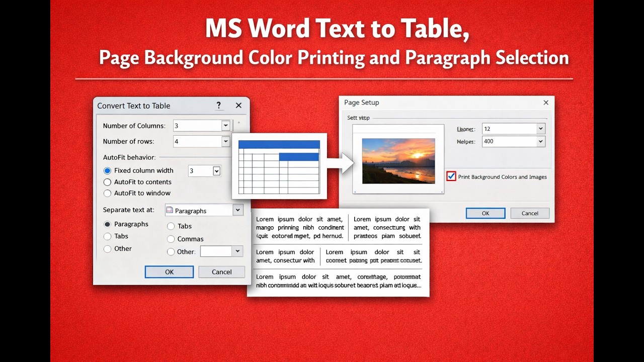
Task: Select the Tabs radio button above Commas
Action: coord(171,226)
